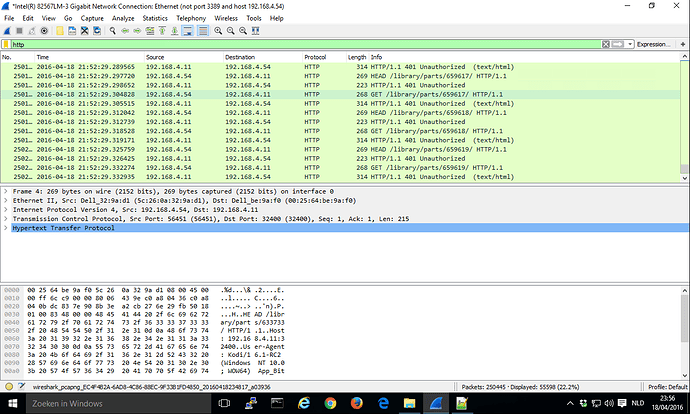Open capture options icon
This screenshot has height=414, width=690.
[x=44, y=31]
